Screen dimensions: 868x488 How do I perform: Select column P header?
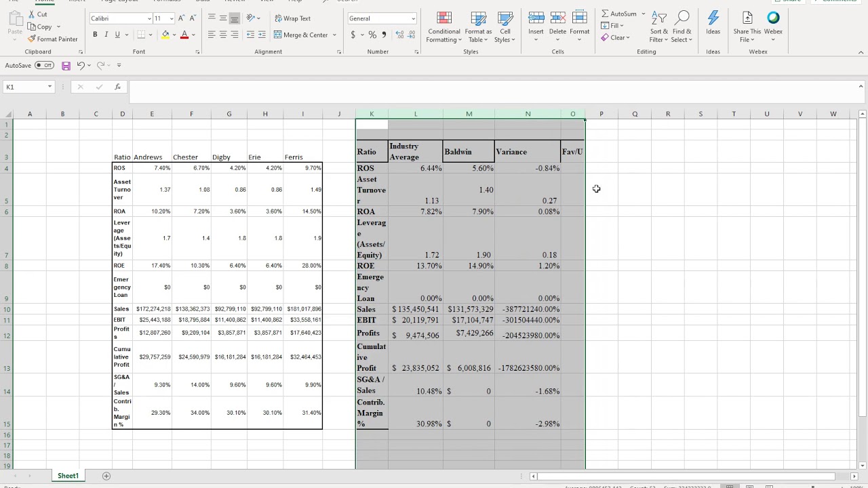click(x=601, y=114)
